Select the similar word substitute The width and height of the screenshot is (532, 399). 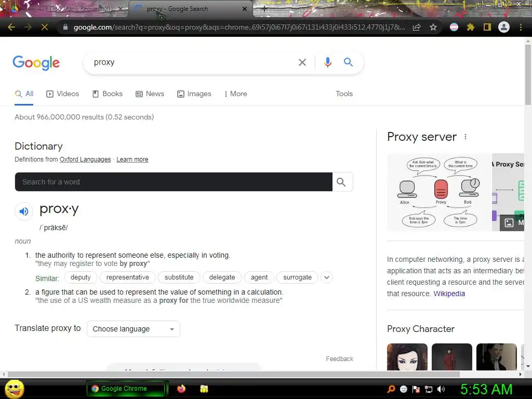[179, 277]
